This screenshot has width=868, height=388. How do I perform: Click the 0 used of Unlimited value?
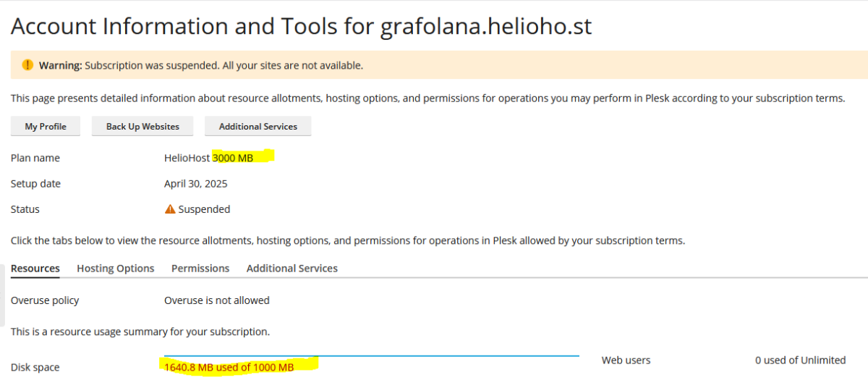point(800,360)
